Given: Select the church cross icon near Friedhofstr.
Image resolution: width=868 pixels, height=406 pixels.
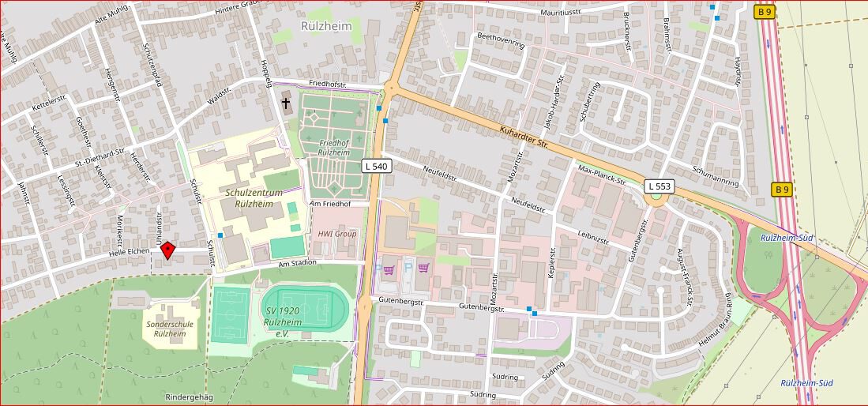Looking at the screenshot, I should point(285,103).
